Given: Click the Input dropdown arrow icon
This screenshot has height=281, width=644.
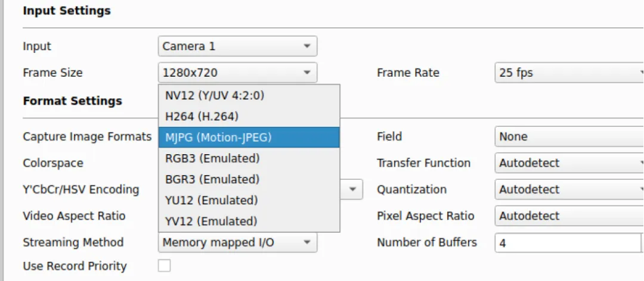Looking at the screenshot, I should click(x=306, y=46).
